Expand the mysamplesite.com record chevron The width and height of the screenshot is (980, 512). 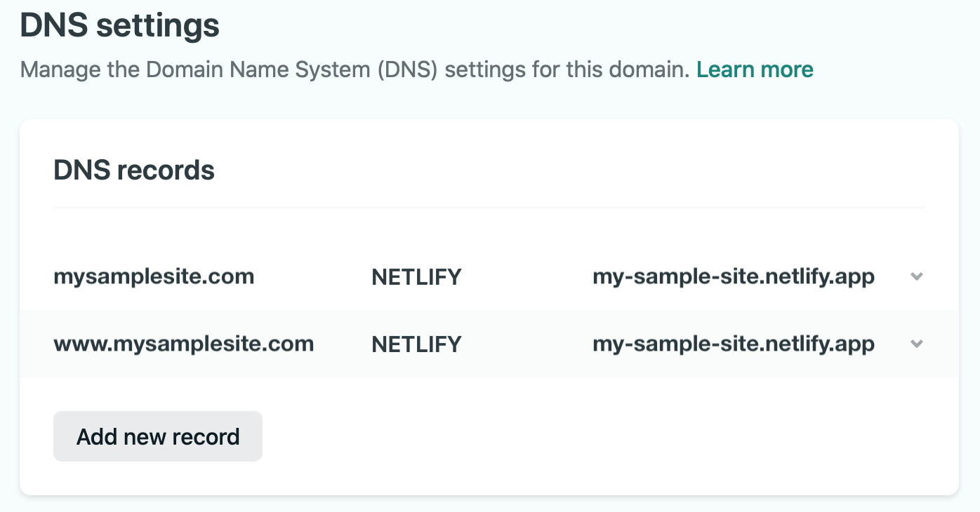[x=916, y=276]
